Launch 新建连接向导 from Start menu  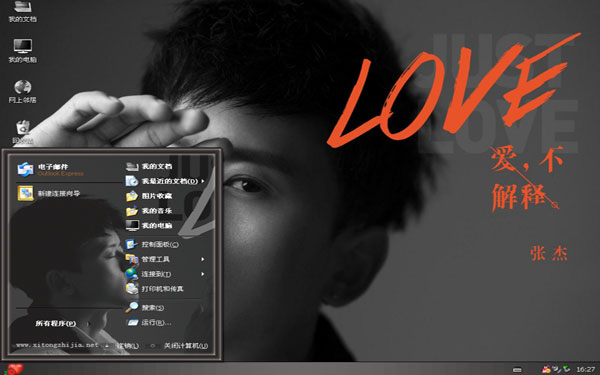pos(49,193)
